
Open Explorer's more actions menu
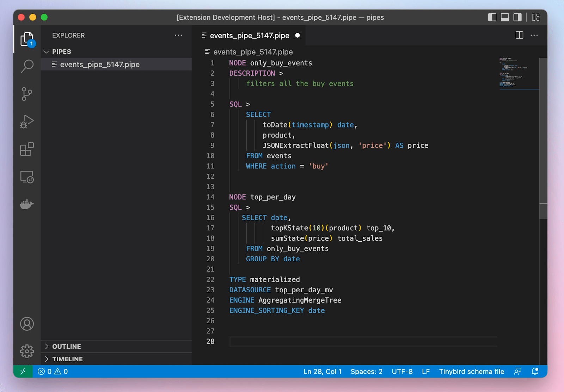point(178,35)
